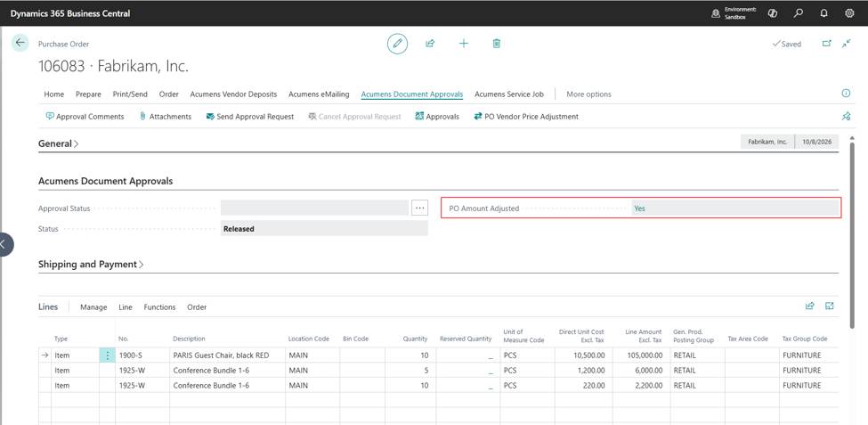
Task: Share the Lines section via its icon
Action: pyautogui.click(x=810, y=306)
